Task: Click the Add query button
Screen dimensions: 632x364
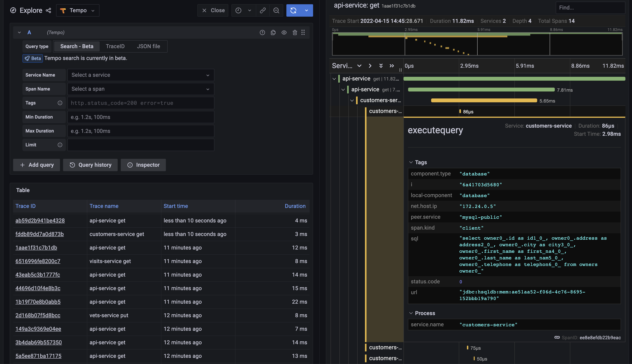Action: tap(36, 165)
